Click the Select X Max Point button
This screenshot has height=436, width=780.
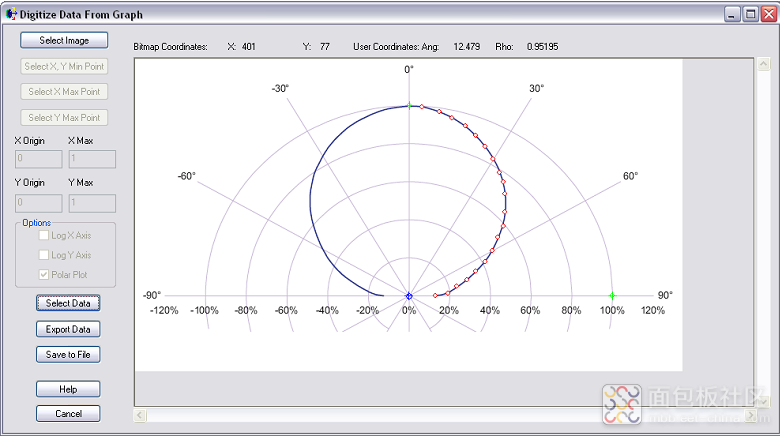(64, 92)
